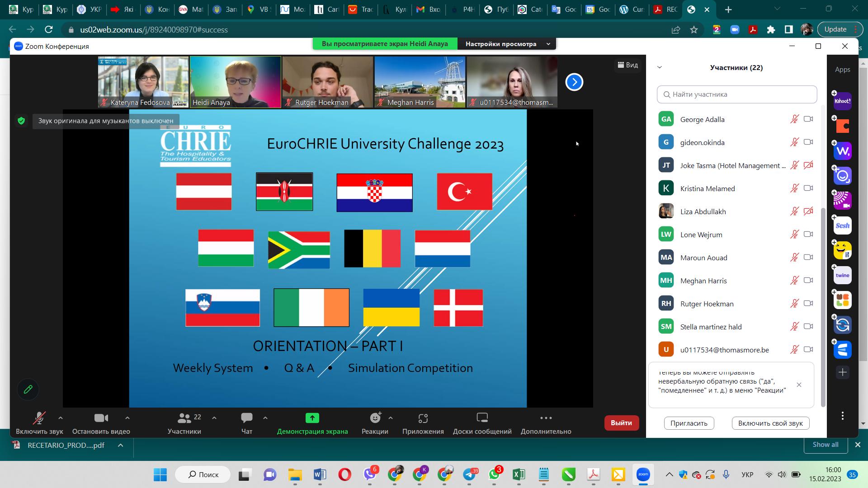The height and width of the screenshot is (488, 868).
Task: Open the twine app in Apps sidebar
Action: click(843, 275)
